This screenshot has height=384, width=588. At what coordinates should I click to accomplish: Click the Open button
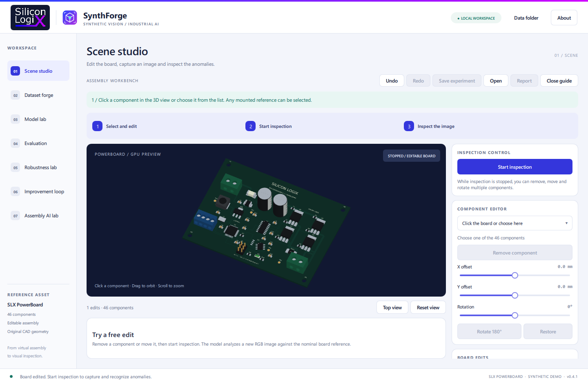496,80
